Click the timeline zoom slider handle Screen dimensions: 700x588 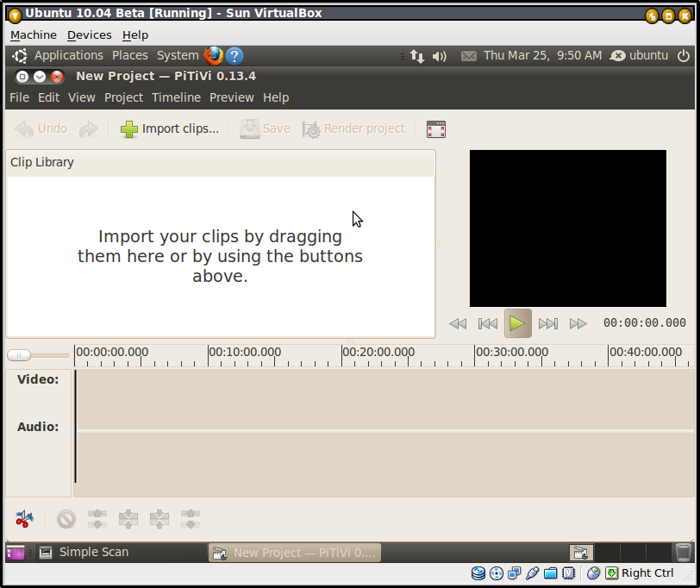[19, 355]
